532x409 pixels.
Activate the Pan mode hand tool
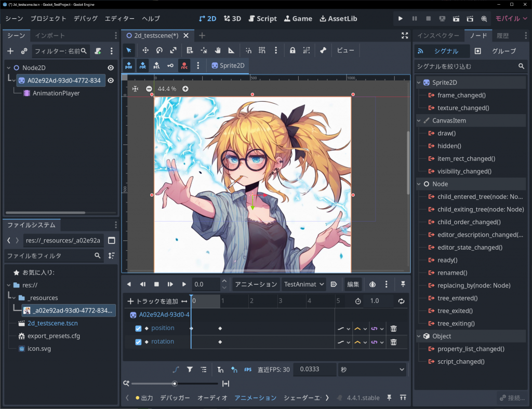tap(218, 50)
